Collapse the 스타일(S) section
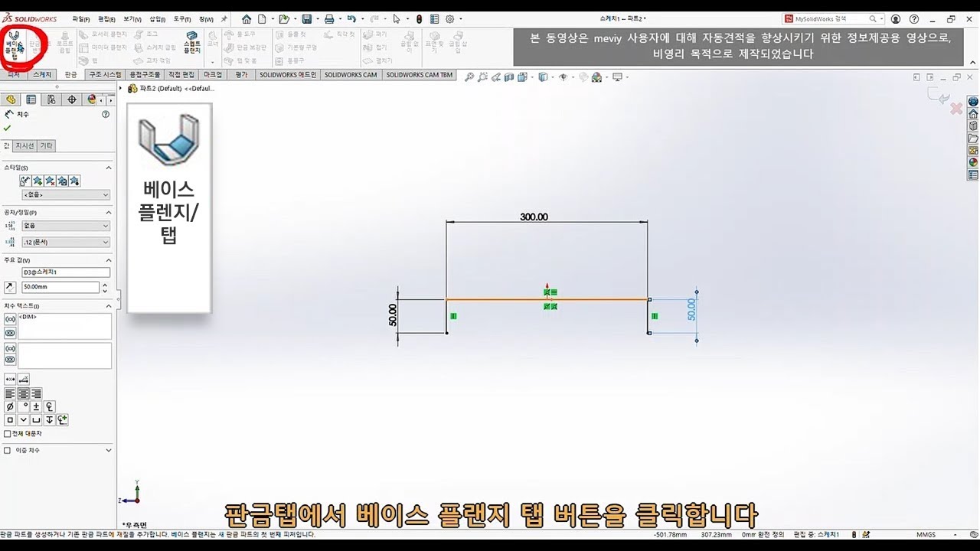 109,168
